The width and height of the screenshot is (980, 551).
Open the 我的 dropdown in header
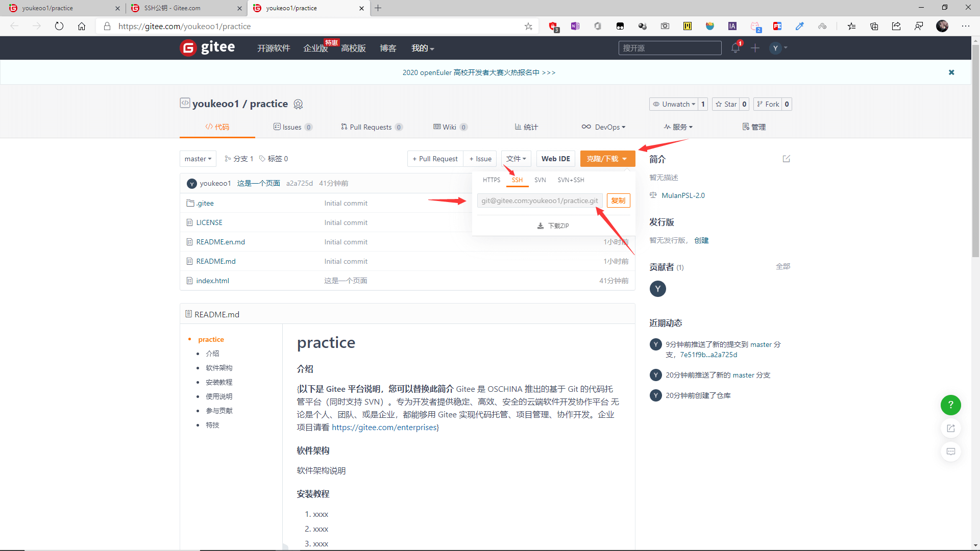coord(423,48)
